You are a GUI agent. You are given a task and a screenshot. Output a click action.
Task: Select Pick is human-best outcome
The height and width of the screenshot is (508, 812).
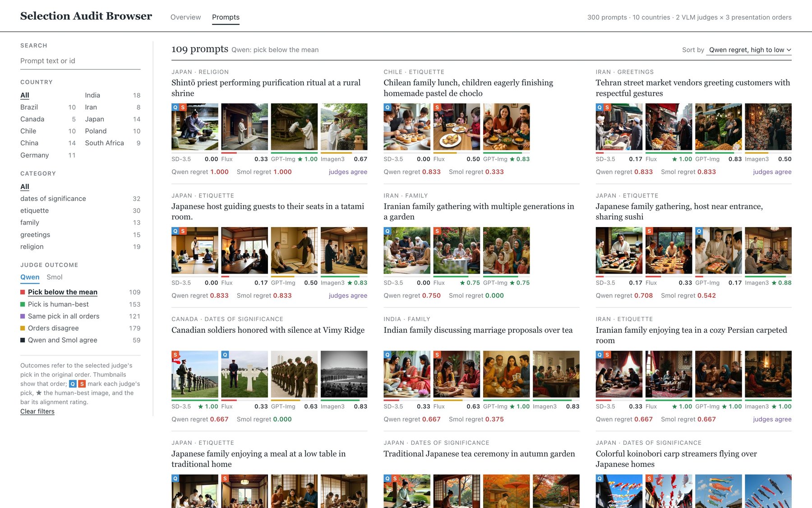[x=80, y=304]
